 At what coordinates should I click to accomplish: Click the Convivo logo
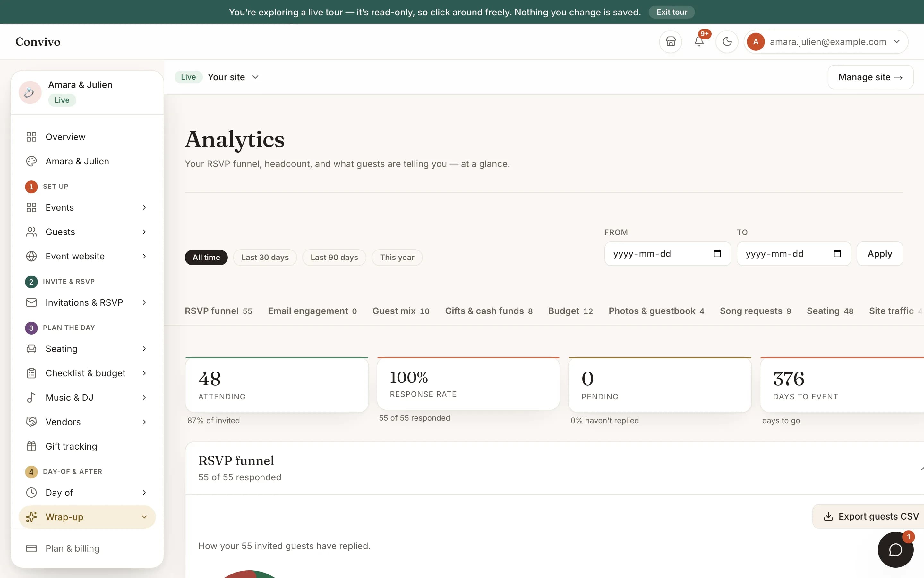pyautogui.click(x=38, y=42)
